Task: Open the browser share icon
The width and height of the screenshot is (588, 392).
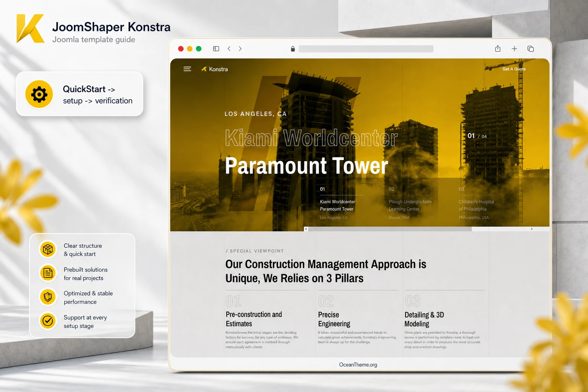Action: (498, 48)
